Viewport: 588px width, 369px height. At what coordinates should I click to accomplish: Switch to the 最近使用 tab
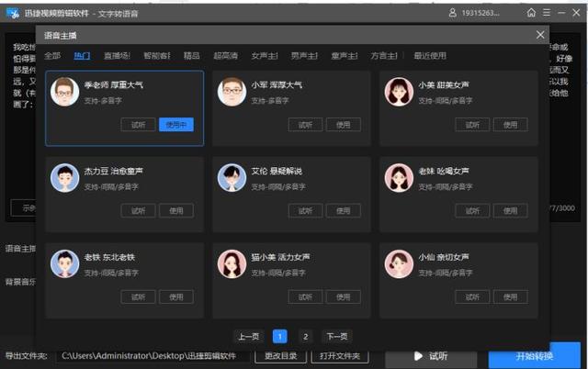pos(430,56)
